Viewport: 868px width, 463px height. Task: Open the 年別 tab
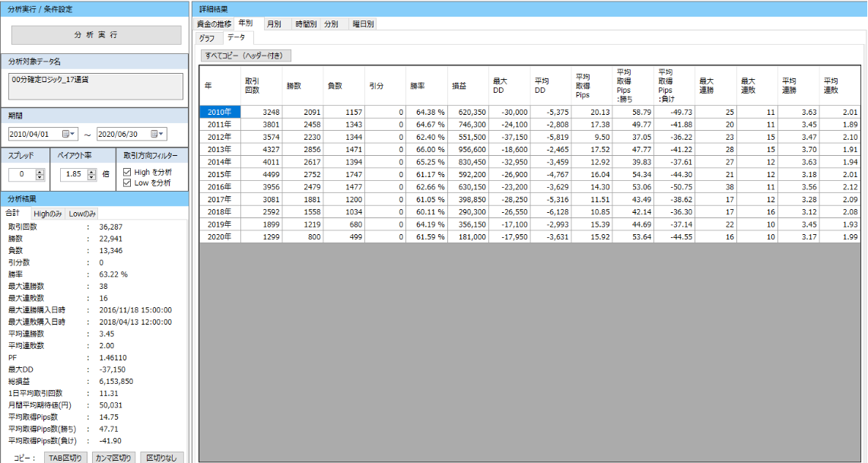(x=245, y=24)
